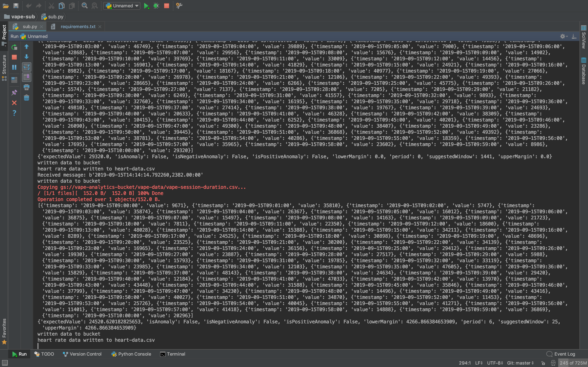Open the Git: master branch selector
This screenshot has width=588, height=367.
coord(520,363)
